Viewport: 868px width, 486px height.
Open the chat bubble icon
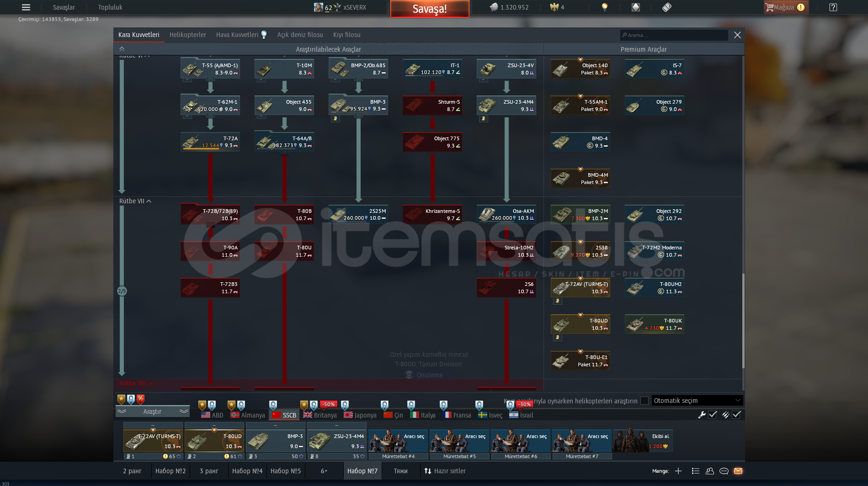724,471
